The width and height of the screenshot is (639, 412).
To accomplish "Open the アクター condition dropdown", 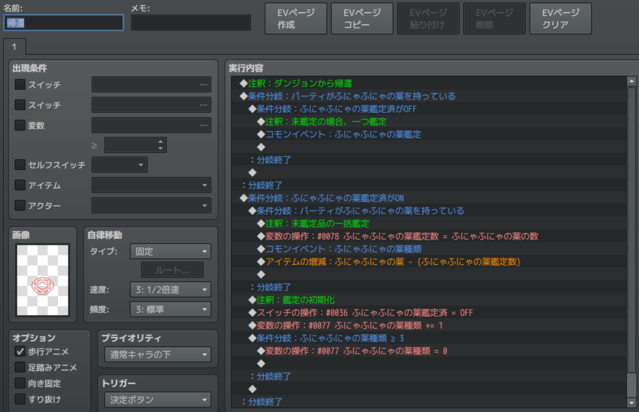I will 151,205.
